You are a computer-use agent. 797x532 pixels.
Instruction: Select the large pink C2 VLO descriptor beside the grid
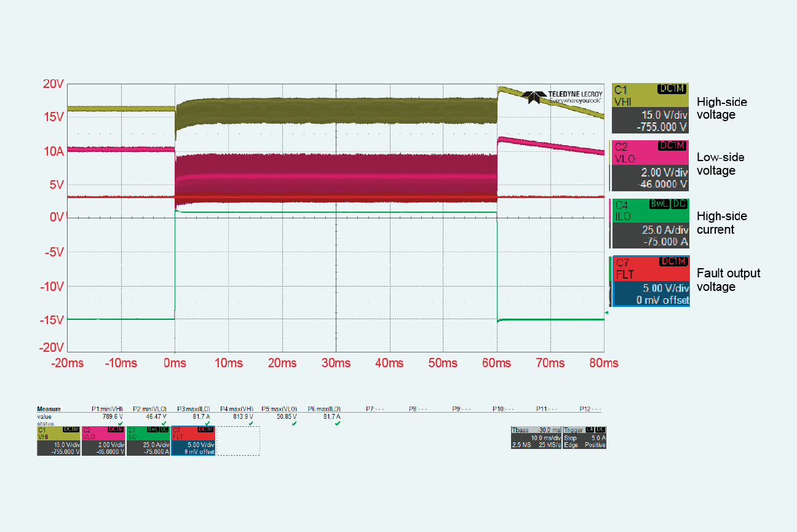tap(650, 166)
